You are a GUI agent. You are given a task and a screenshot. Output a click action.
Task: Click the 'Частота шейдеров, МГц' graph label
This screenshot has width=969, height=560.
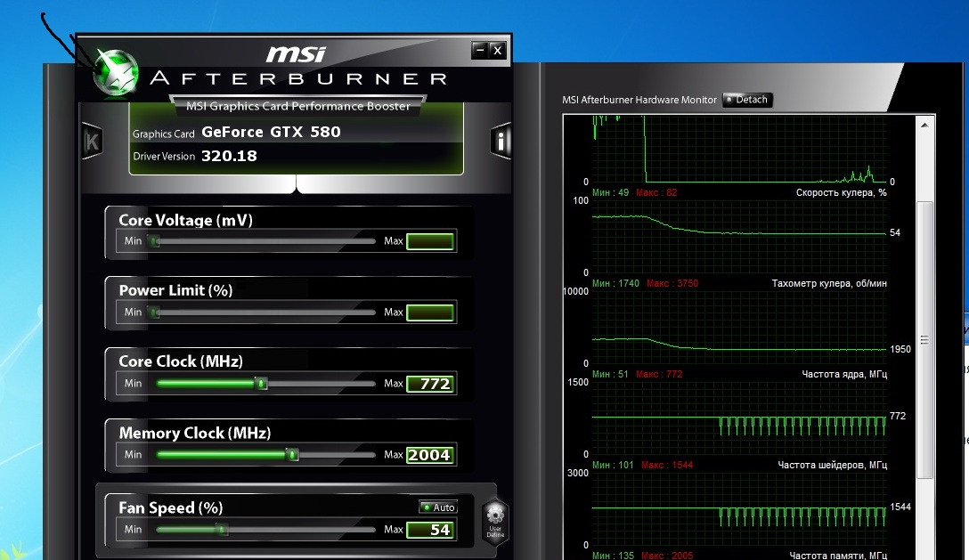point(833,466)
